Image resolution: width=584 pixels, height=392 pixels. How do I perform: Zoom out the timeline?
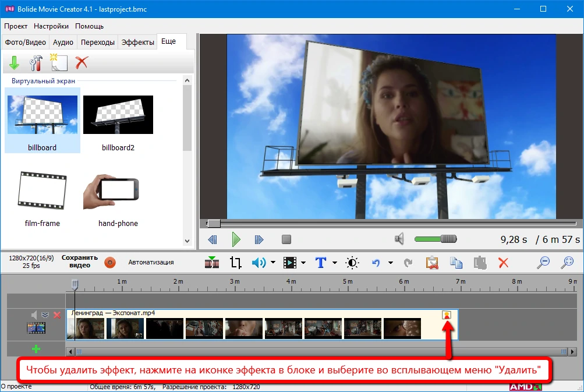point(543,262)
